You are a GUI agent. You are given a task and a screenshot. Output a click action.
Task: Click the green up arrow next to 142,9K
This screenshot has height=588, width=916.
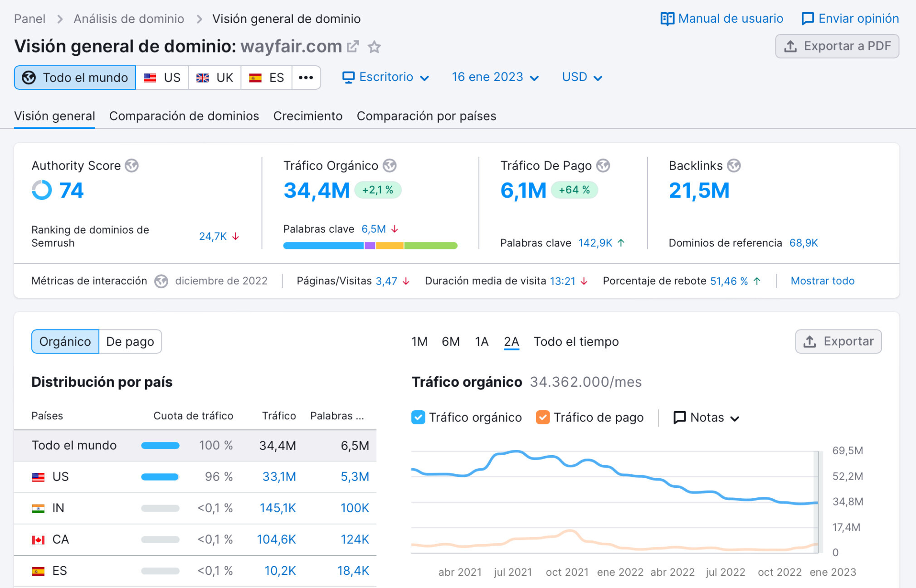tap(621, 243)
